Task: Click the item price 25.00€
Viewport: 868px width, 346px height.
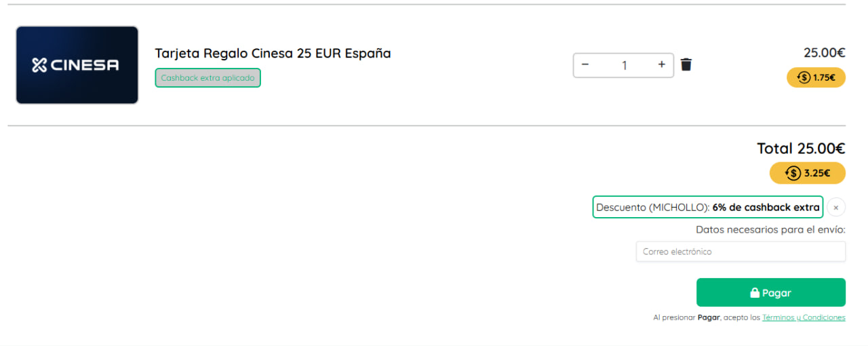Action: 824,53
